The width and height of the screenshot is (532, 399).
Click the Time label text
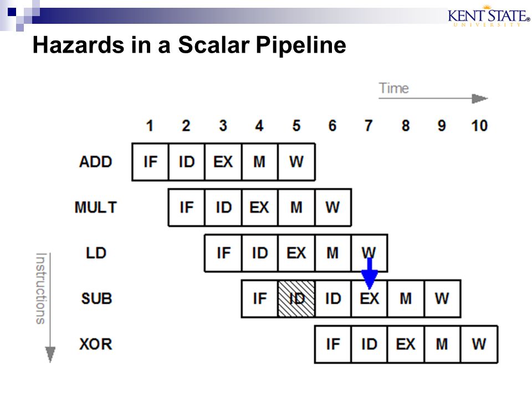point(394,88)
